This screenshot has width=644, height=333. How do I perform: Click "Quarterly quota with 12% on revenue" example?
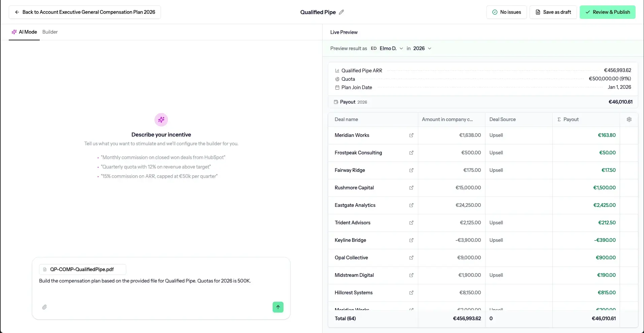point(156,167)
